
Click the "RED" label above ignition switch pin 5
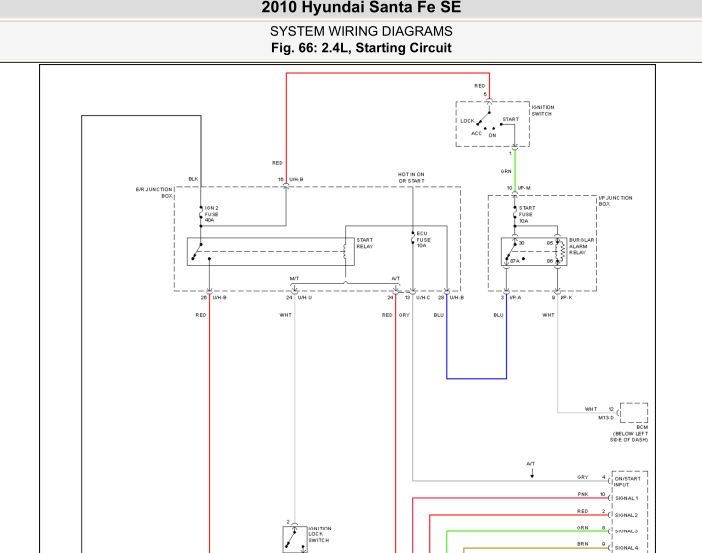click(479, 86)
